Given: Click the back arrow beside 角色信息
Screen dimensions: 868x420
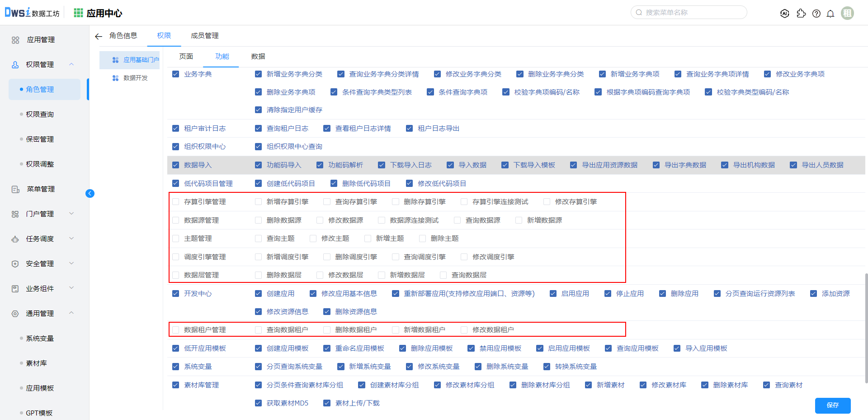Looking at the screenshot, I should [99, 36].
